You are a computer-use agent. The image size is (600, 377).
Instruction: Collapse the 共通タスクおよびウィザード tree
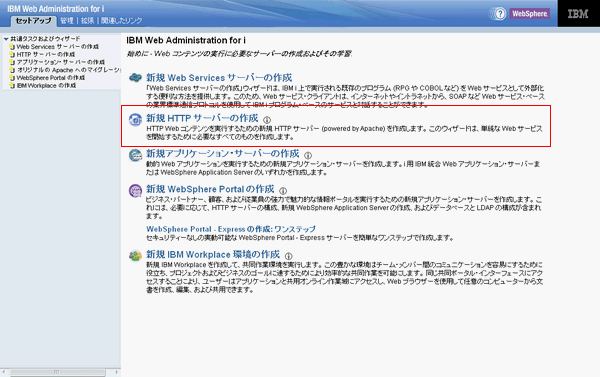(x=6, y=39)
